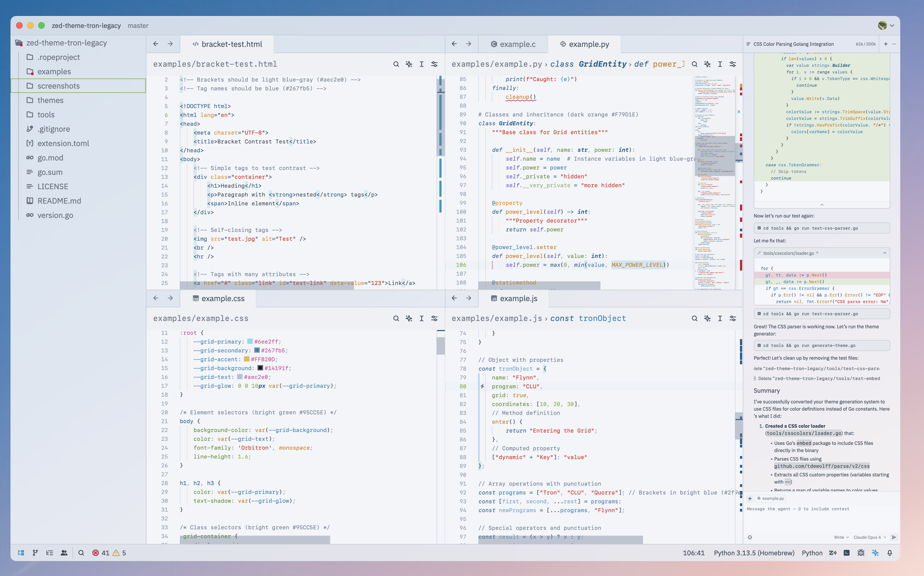Open agent thread history menu icon
Image resolution: width=924 pixels, height=576 pixels.
748,44
